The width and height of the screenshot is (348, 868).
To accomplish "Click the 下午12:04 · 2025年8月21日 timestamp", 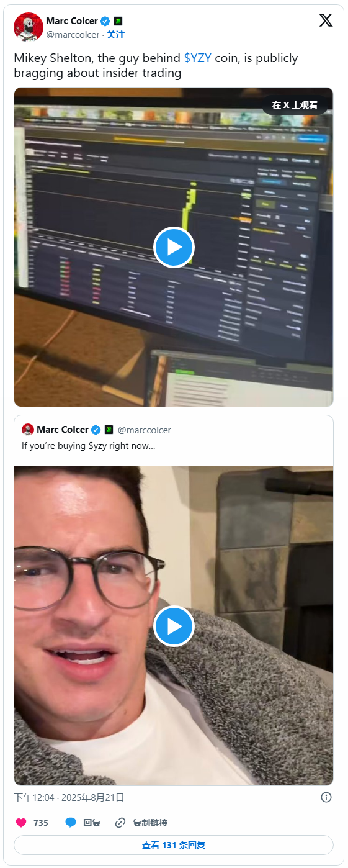I will [x=69, y=797].
